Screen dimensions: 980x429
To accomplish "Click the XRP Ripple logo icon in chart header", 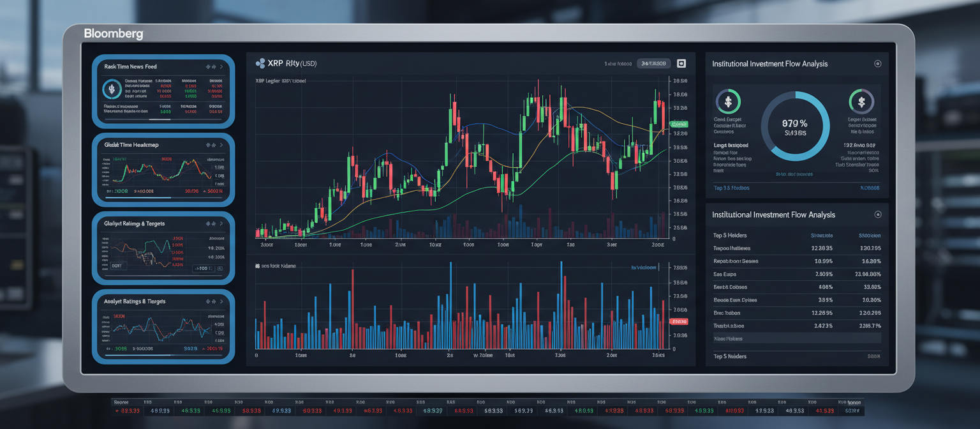I will (x=260, y=63).
